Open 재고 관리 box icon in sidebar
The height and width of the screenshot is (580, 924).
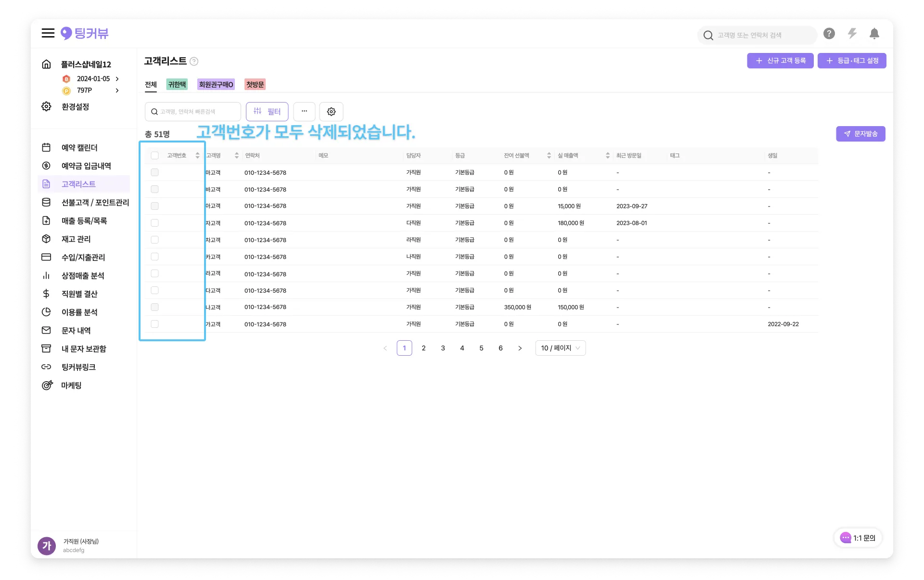click(46, 239)
